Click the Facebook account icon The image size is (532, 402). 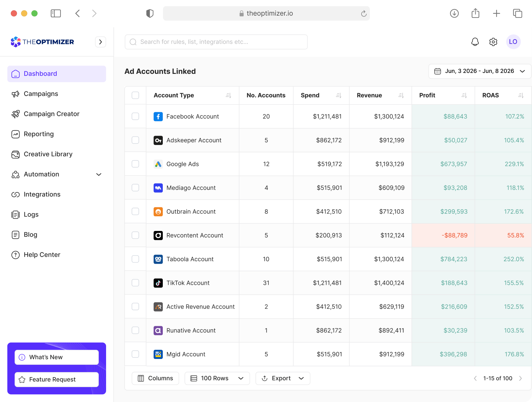click(158, 117)
